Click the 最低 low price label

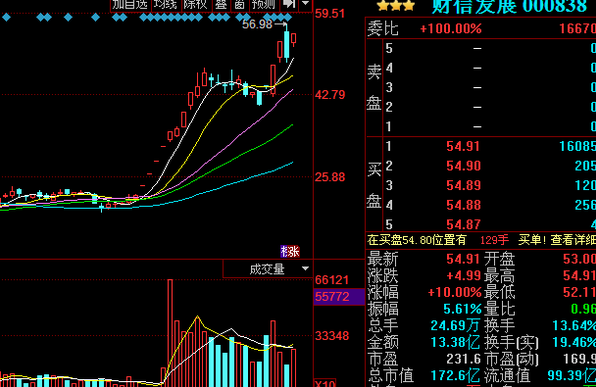tap(499, 292)
